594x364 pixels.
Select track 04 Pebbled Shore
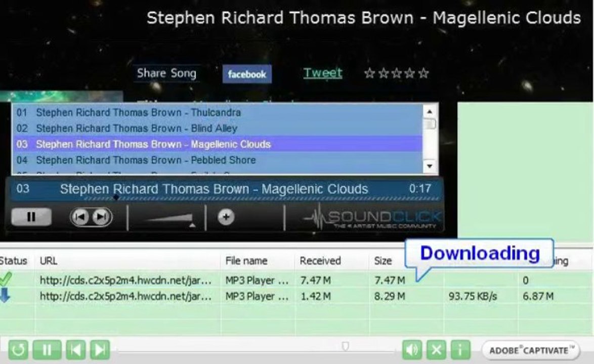[x=218, y=160]
